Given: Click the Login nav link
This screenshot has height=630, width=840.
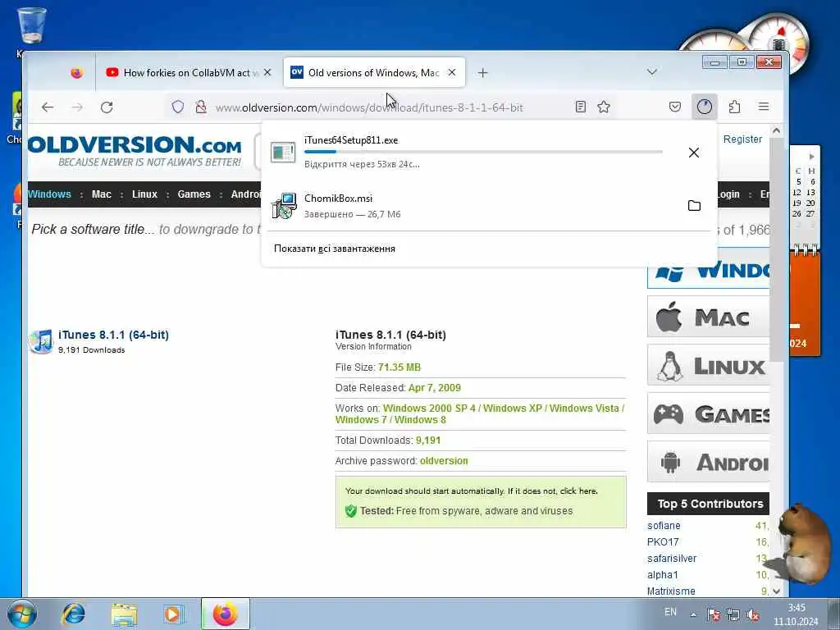Looking at the screenshot, I should point(728,194).
